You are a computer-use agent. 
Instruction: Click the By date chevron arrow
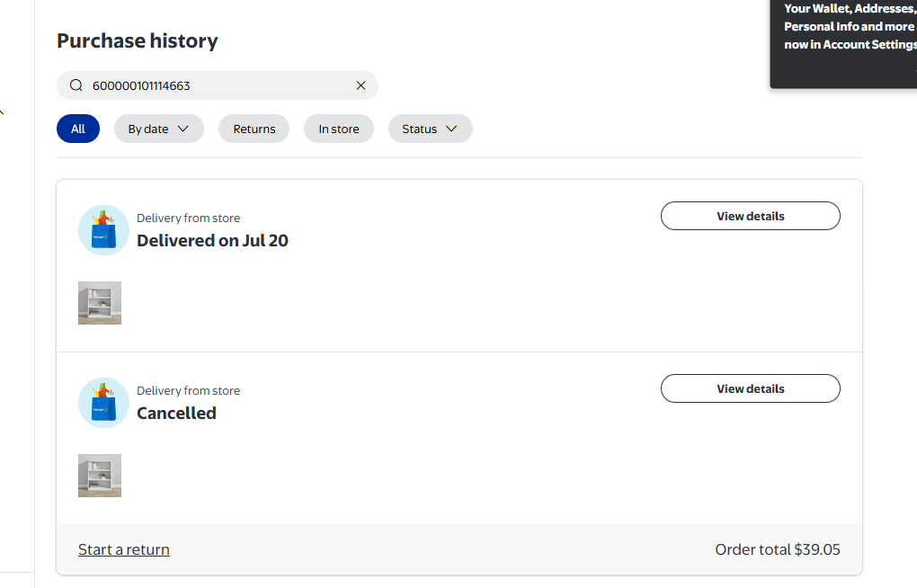[x=183, y=129]
